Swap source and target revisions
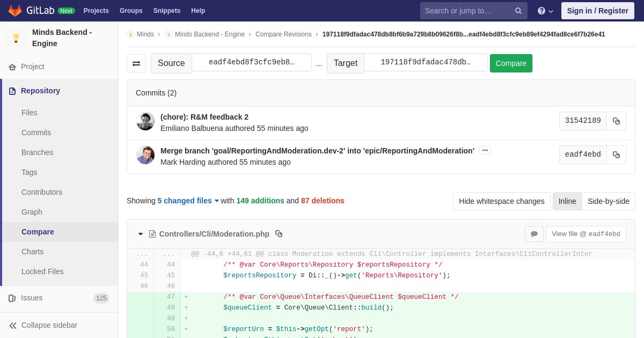 pos(136,63)
